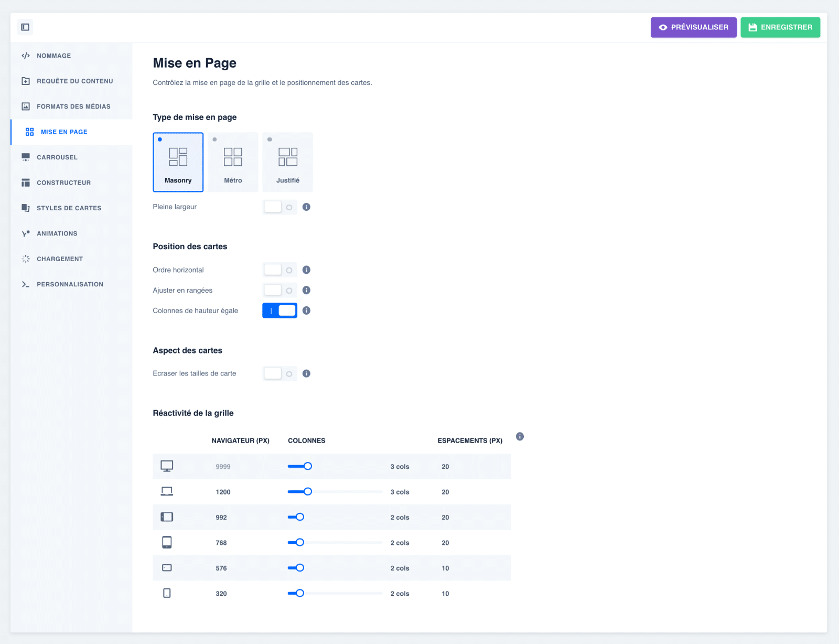839x644 pixels.
Task: Collapse the sidebar with the panel icon
Action: click(x=25, y=27)
